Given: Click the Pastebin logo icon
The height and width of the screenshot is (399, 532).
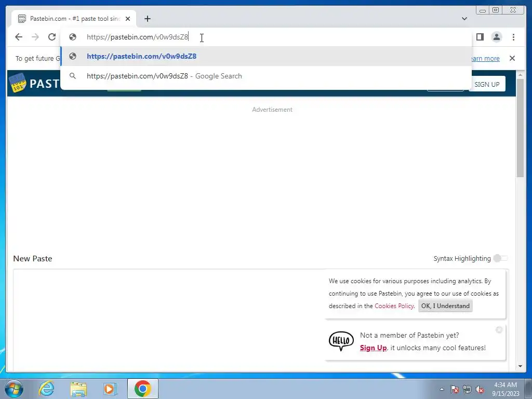Looking at the screenshot, I should 18,83.
